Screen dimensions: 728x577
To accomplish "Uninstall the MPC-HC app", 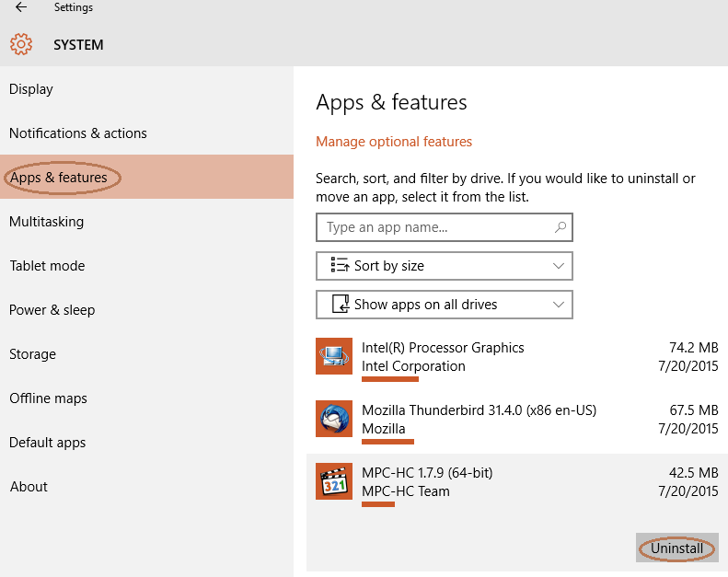I will pos(676,548).
